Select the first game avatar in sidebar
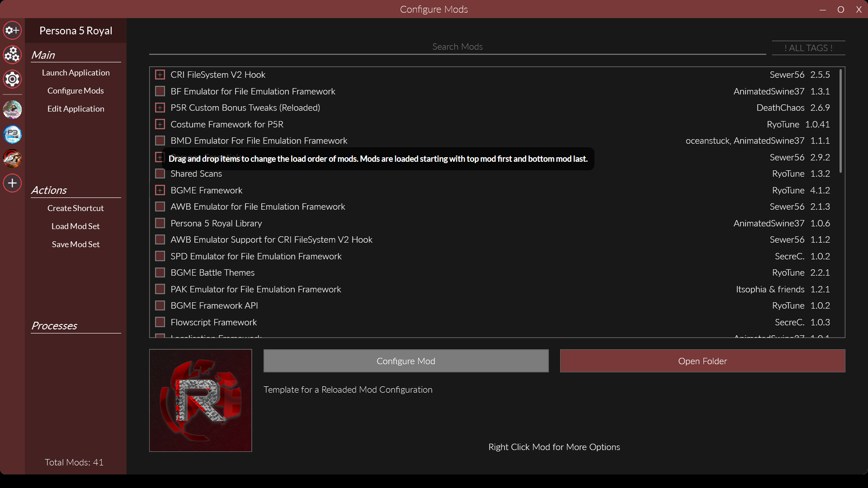This screenshot has width=868, height=488. 12,110
